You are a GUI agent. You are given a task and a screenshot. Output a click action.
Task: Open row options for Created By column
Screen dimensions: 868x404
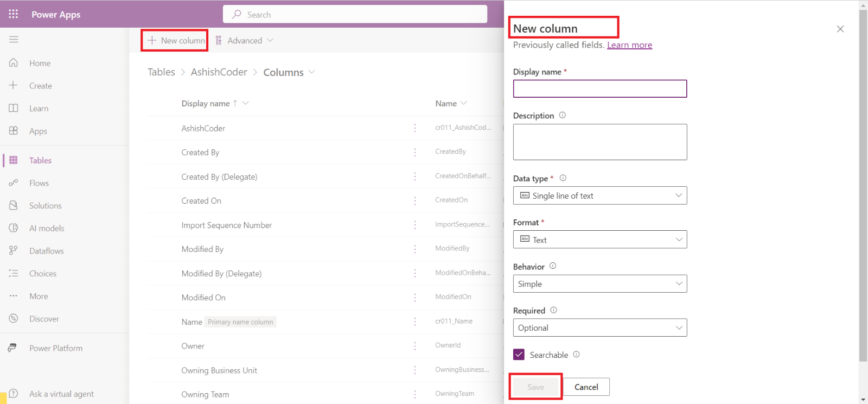415,153
